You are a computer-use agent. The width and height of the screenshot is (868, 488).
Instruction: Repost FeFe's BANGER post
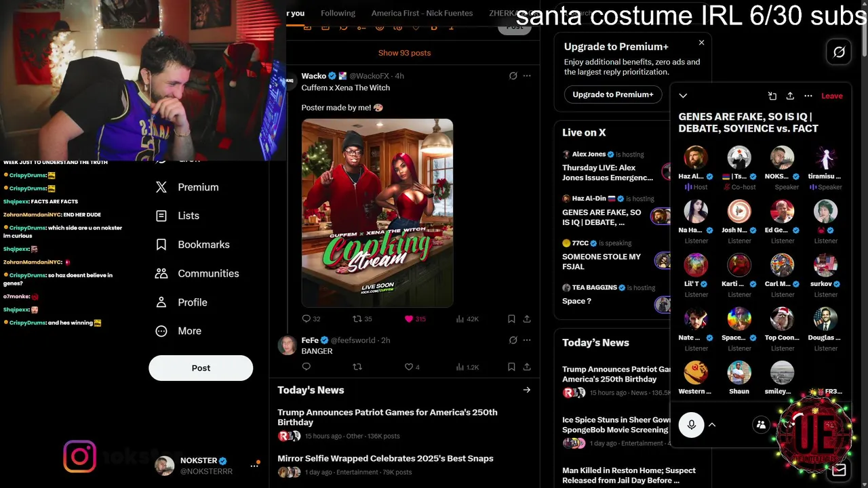[x=357, y=367]
